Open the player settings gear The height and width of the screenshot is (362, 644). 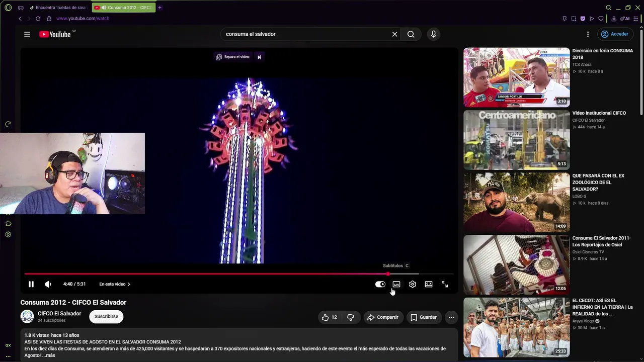(x=413, y=284)
